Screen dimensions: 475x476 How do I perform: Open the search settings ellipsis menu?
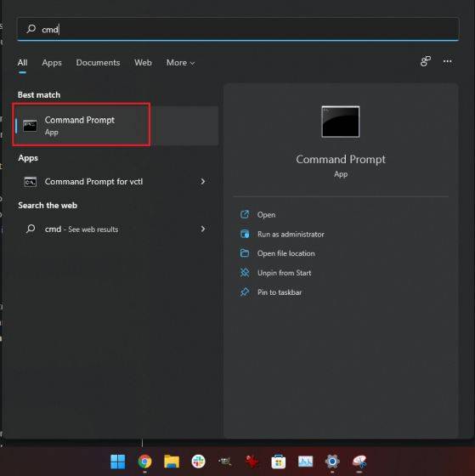[x=447, y=61]
